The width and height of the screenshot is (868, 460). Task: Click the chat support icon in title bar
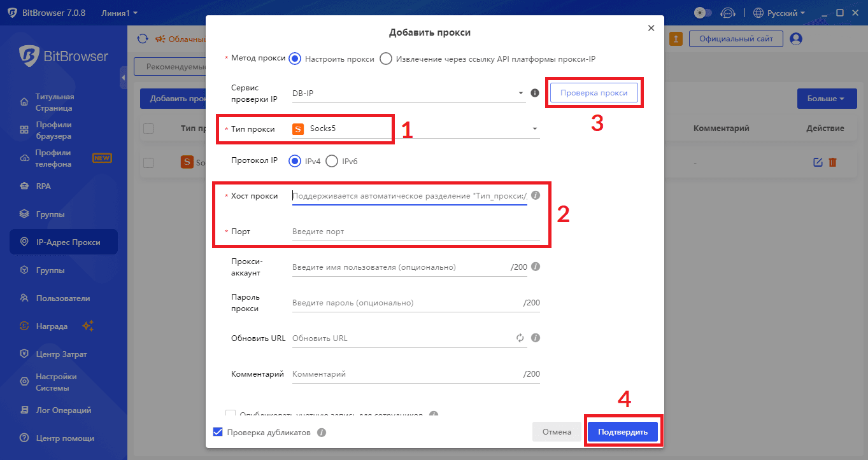click(x=727, y=13)
